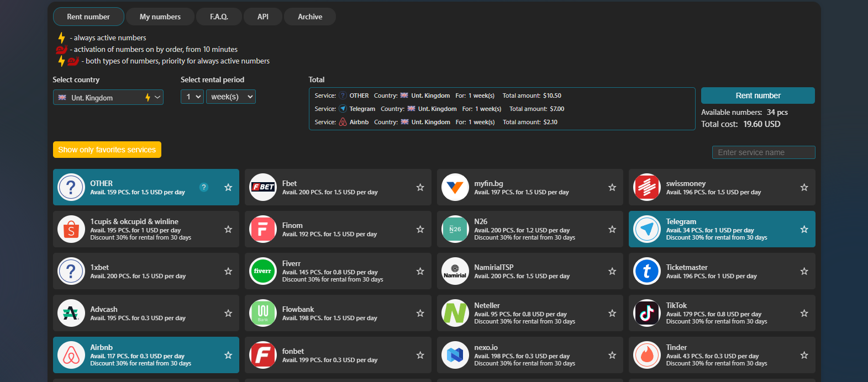Open the F.A.Q. tab

pos(219,17)
